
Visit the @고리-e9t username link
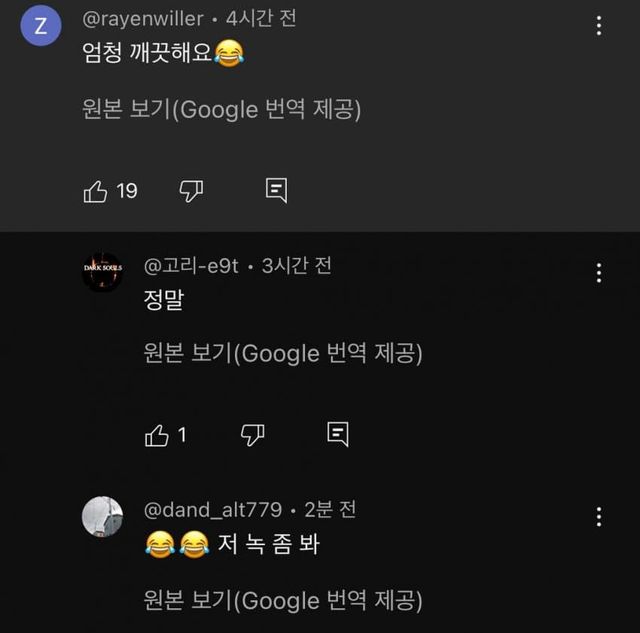coord(192,265)
